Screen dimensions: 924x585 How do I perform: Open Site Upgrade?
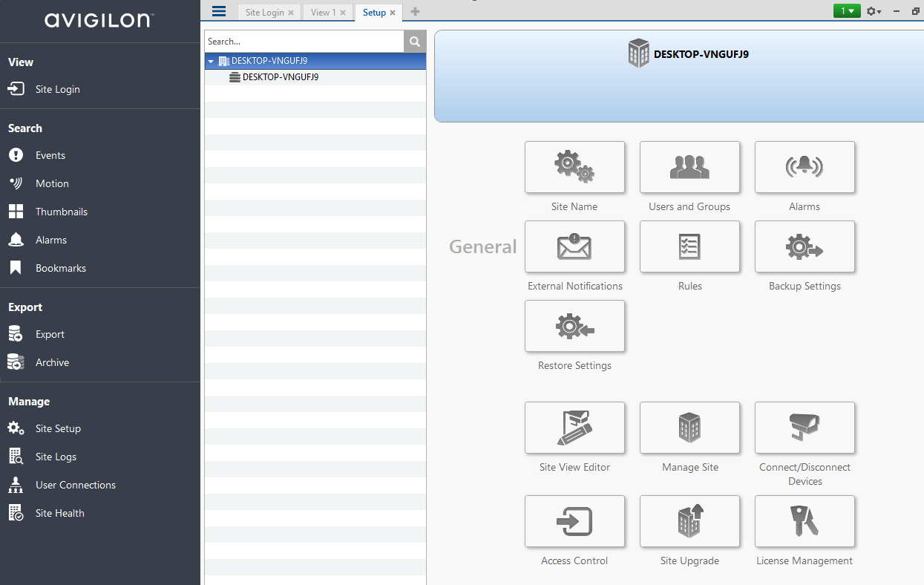tap(689, 521)
